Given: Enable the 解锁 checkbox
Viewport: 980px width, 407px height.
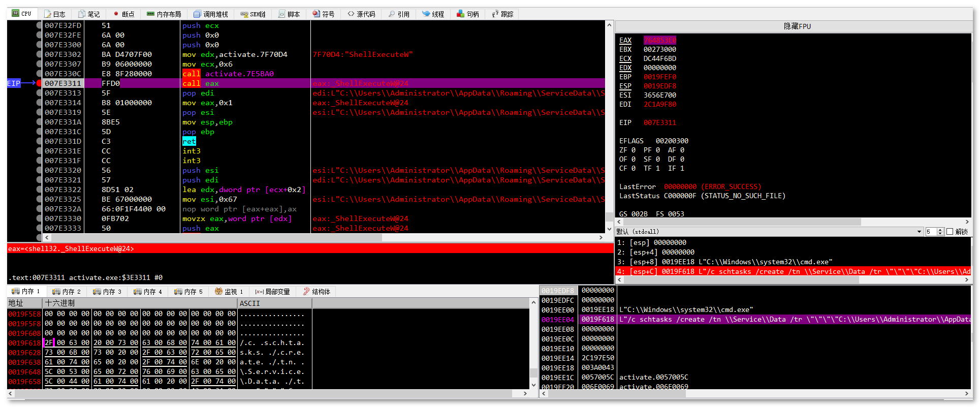Looking at the screenshot, I should coord(950,232).
